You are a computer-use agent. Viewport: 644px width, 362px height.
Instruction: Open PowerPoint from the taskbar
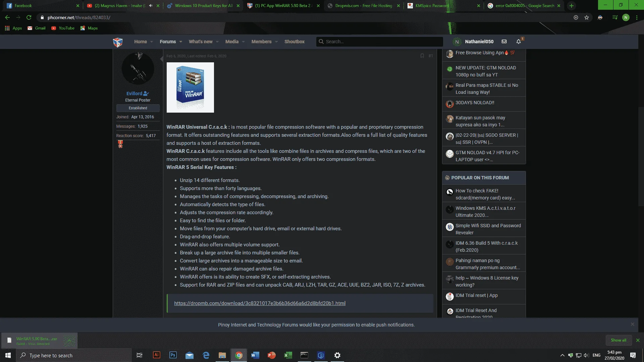tap(271, 355)
